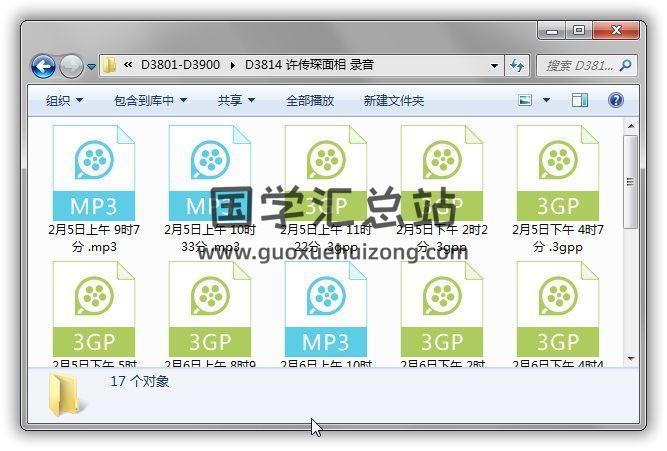
Task: Select file 2月5日上午 9时7分 .mp3
Action: click(x=94, y=189)
